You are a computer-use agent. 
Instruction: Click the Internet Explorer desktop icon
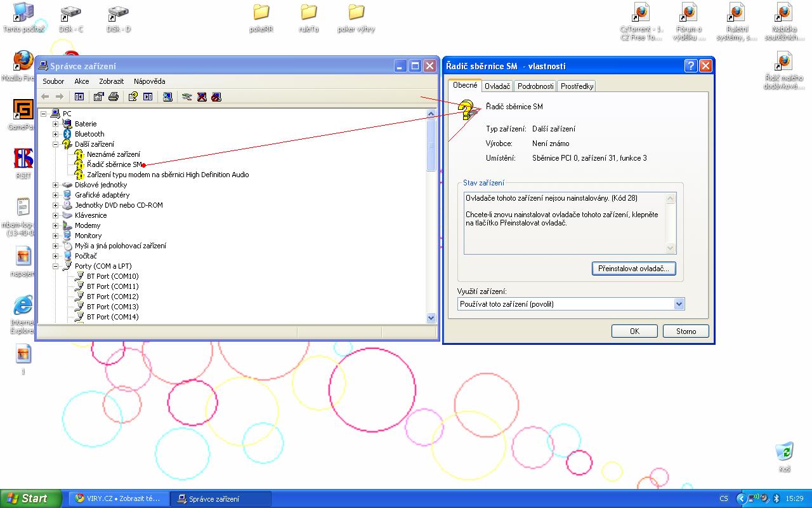click(23, 305)
